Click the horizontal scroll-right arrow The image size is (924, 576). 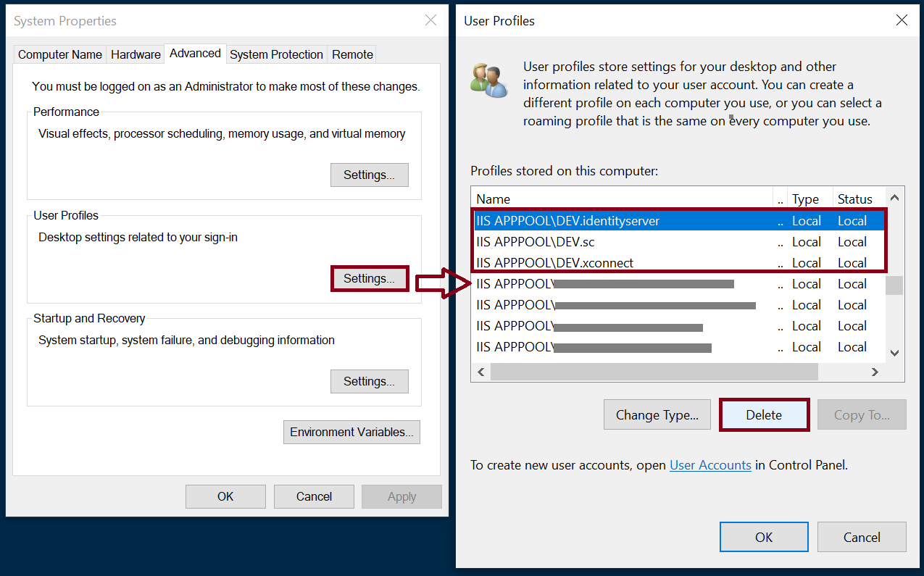875,372
